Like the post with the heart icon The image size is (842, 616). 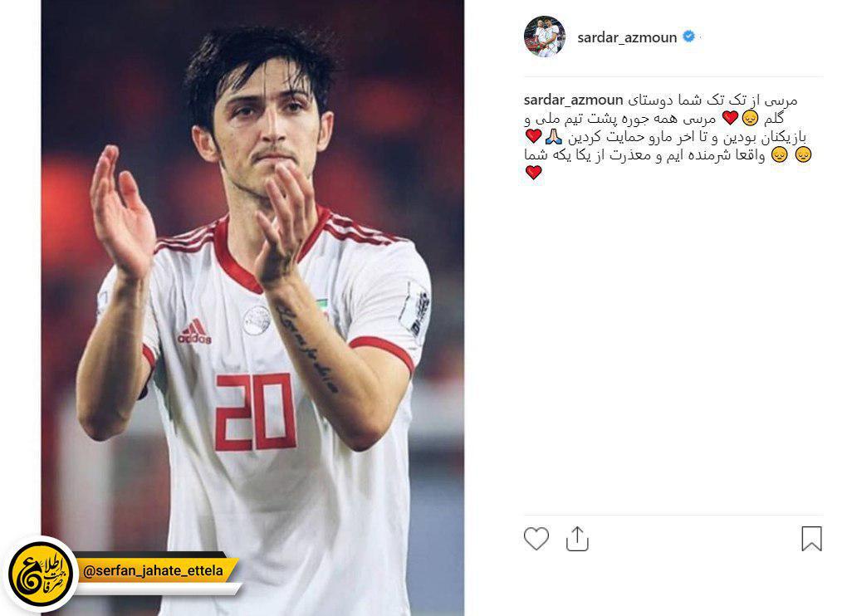(x=536, y=539)
